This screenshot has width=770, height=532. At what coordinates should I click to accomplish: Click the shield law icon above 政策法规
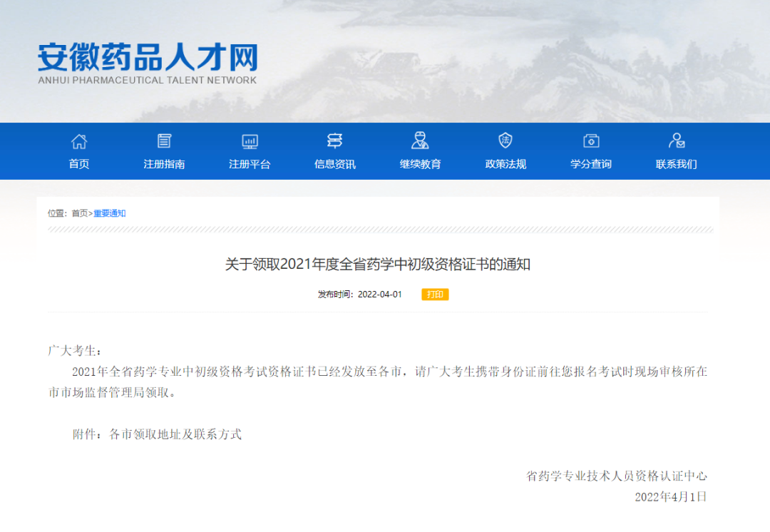point(505,140)
